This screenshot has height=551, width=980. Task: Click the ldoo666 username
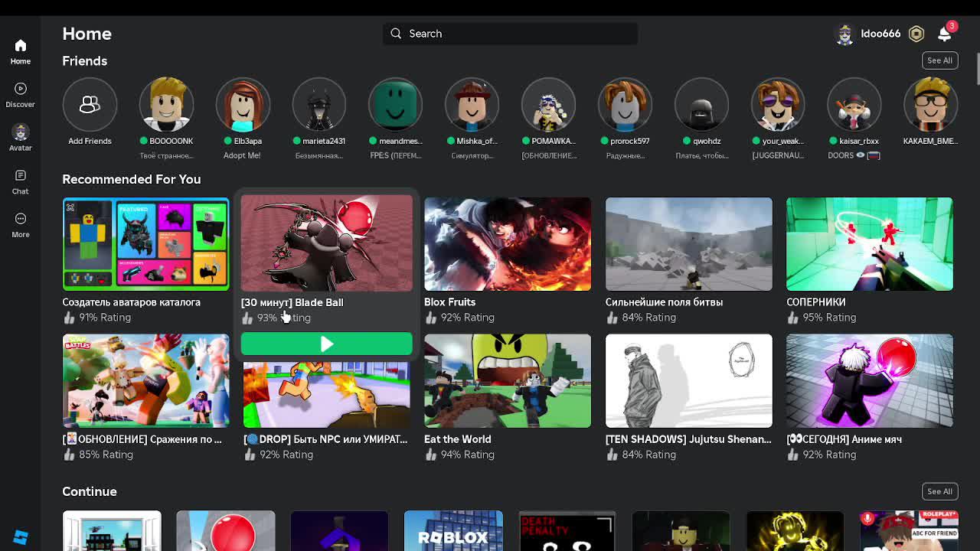[880, 34]
